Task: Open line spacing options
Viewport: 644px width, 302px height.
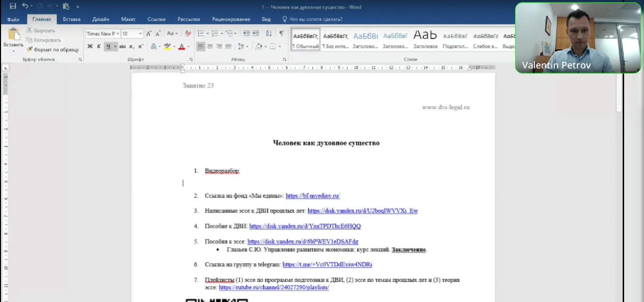Action: (x=241, y=46)
